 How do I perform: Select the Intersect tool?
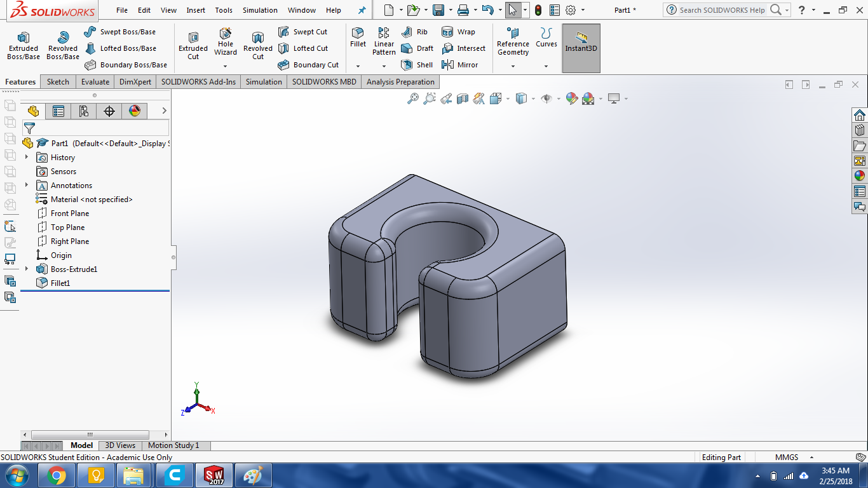coord(463,48)
